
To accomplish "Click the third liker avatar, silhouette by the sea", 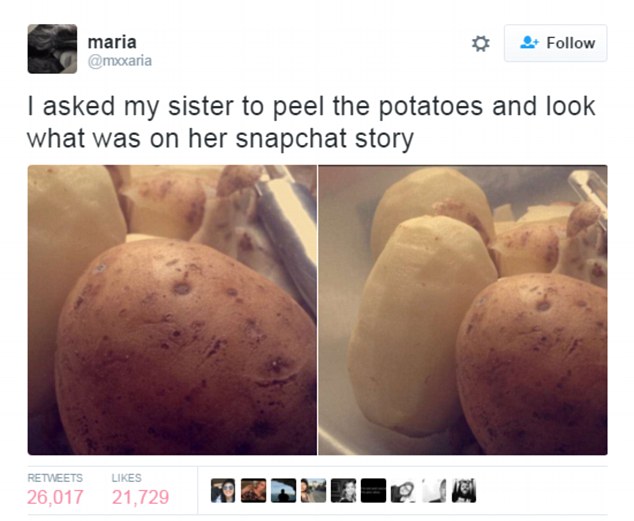I will click(283, 491).
